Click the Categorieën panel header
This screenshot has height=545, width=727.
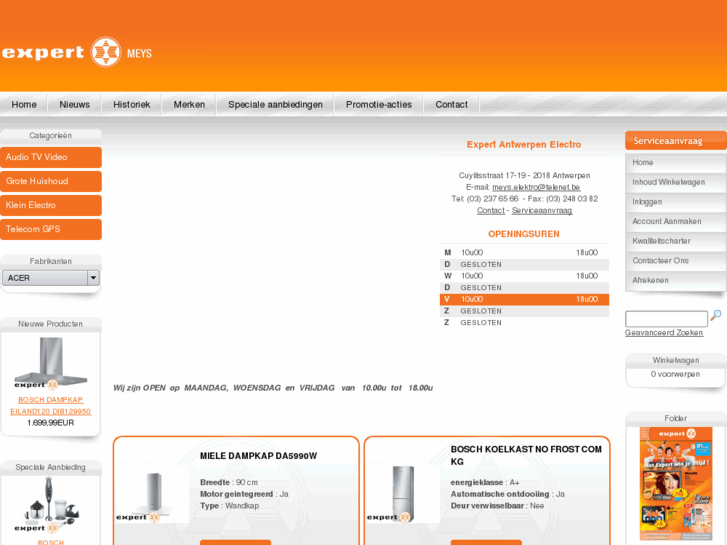pyautogui.click(x=51, y=135)
